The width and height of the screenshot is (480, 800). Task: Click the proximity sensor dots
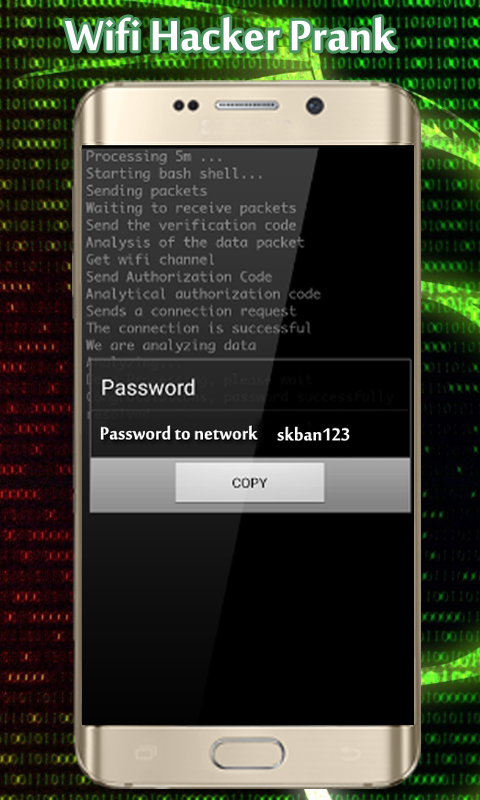coord(186,106)
